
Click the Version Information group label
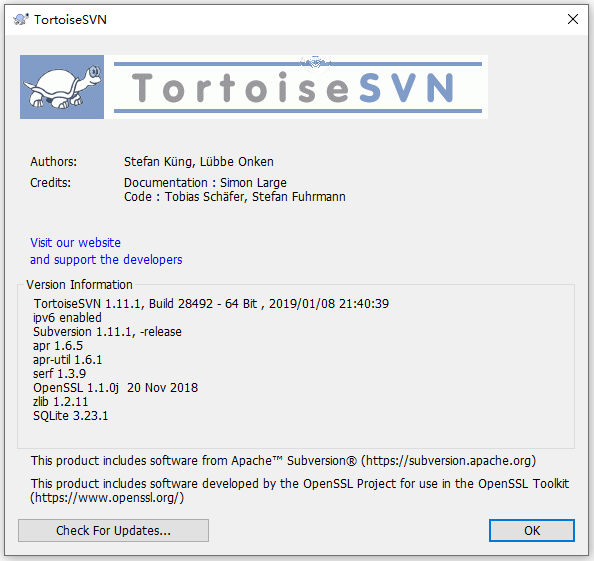click(80, 284)
